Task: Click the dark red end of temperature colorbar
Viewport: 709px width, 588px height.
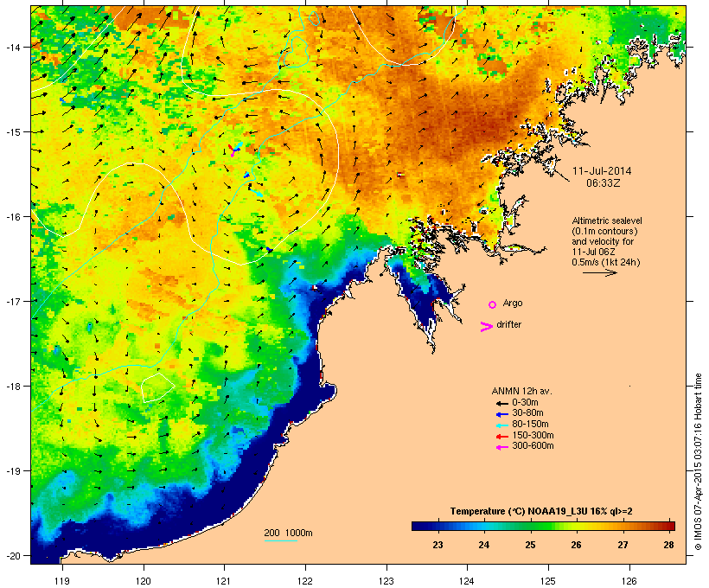Action: click(671, 526)
